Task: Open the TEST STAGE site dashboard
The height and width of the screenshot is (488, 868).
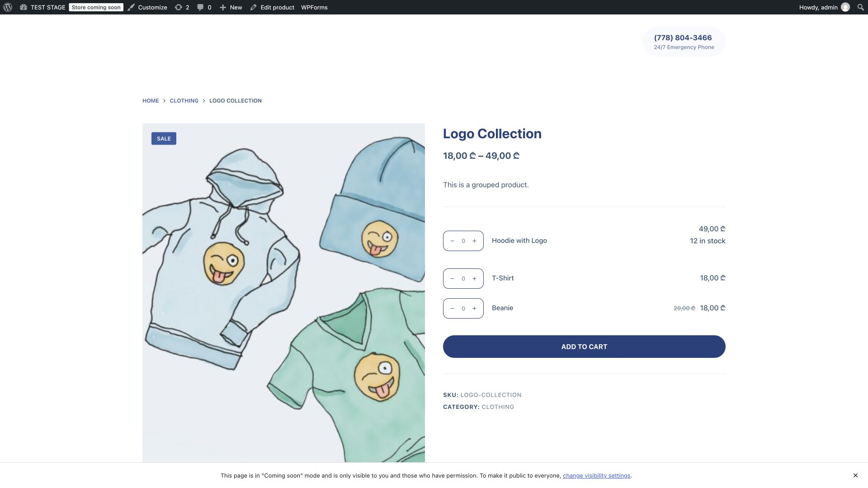Action: (x=43, y=7)
